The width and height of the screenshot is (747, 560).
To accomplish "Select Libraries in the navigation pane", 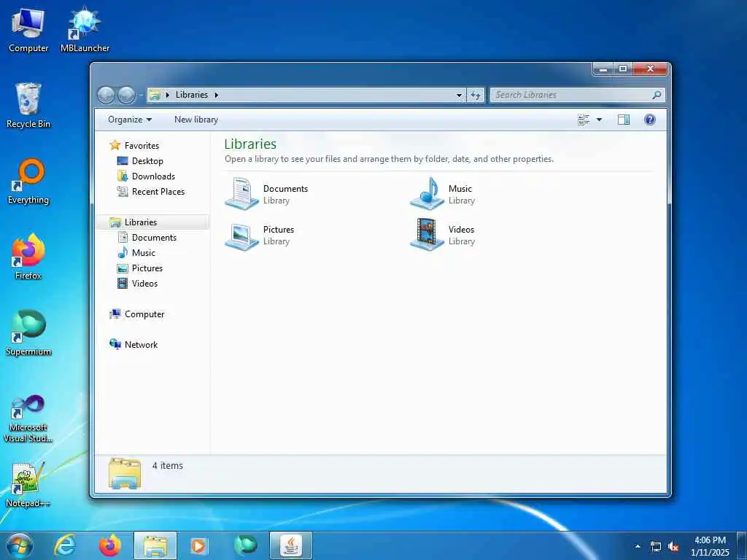I will tap(141, 222).
